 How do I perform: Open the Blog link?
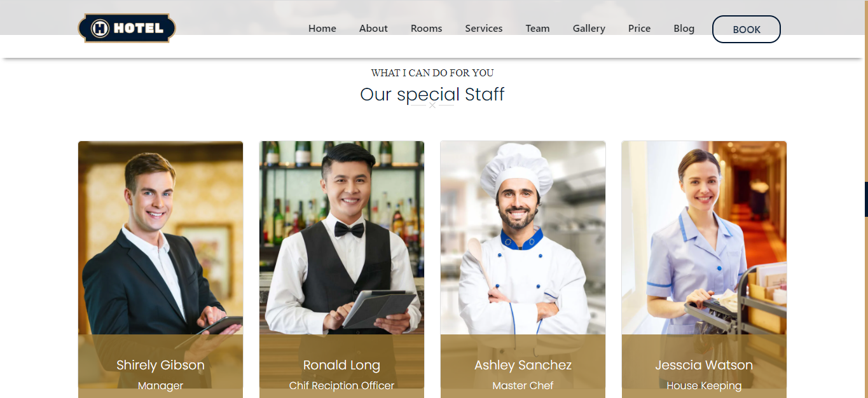(x=684, y=29)
